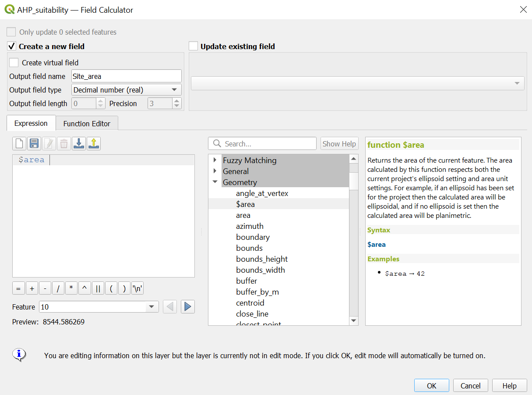Switch to the Function Editor tab
Viewport: 532px width, 395px height.
pos(87,124)
